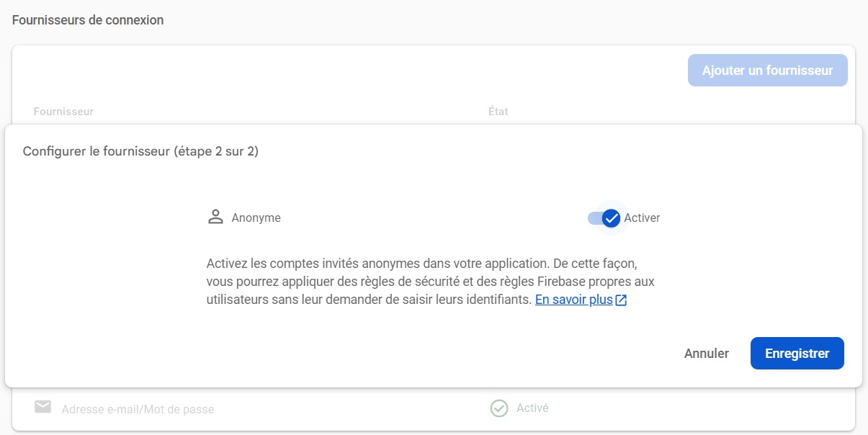
Task: Click the Configurer le fournisseur dialog title
Action: coord(140,151)
